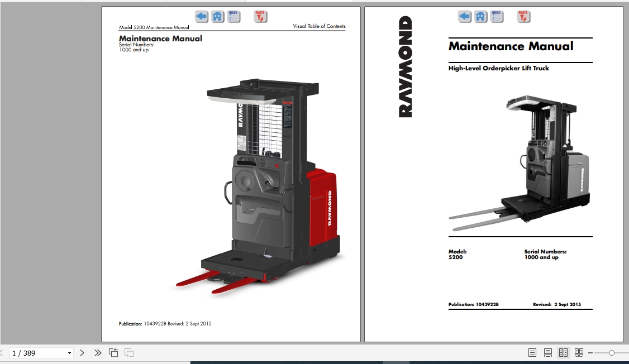
Task: Click 'Model 5200 Maintenance Manual' header text
Action: (154, 27)
